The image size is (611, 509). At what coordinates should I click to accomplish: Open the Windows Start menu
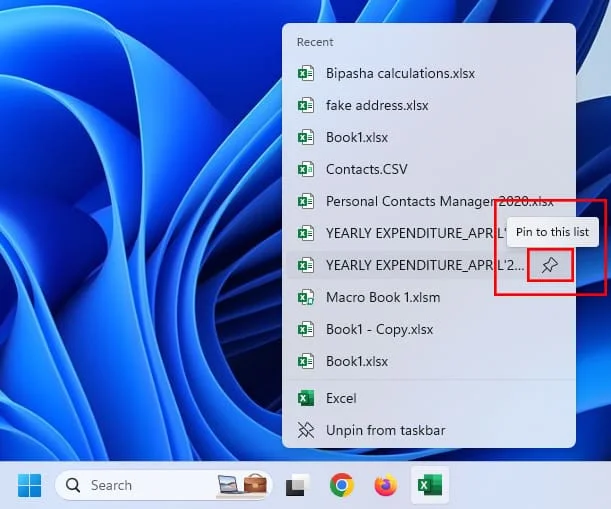pos(29,485)
